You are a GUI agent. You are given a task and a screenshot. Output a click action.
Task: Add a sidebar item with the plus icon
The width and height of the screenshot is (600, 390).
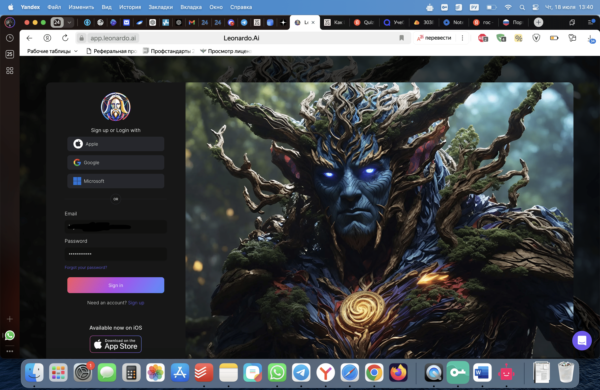(10, 319)
